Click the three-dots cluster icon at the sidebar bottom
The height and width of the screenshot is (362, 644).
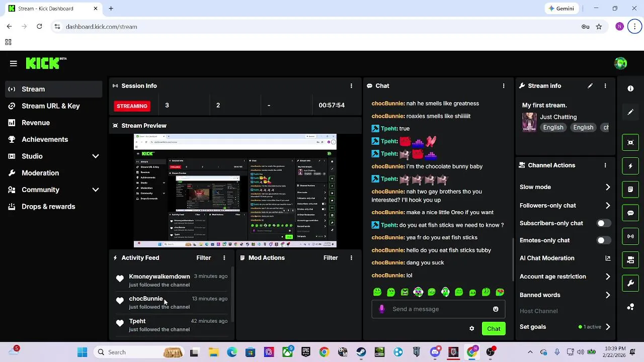pos(630,307)
